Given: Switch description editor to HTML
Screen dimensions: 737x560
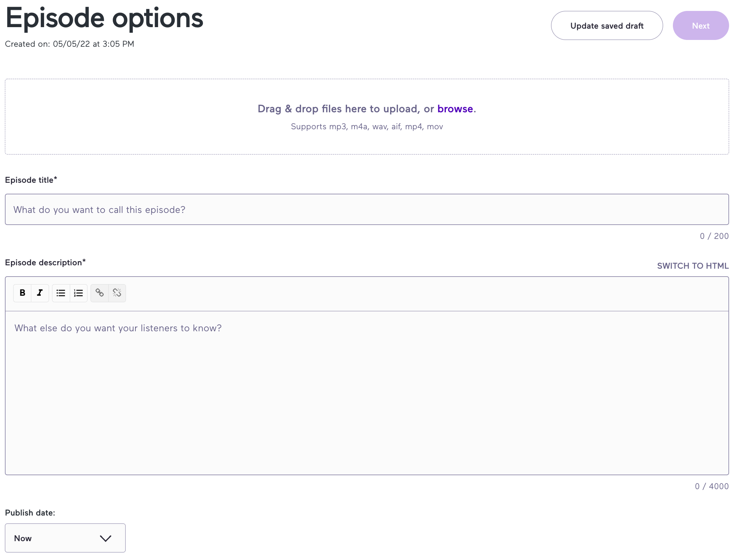Looking at the screenshot, I should click(x=692, y=266).
